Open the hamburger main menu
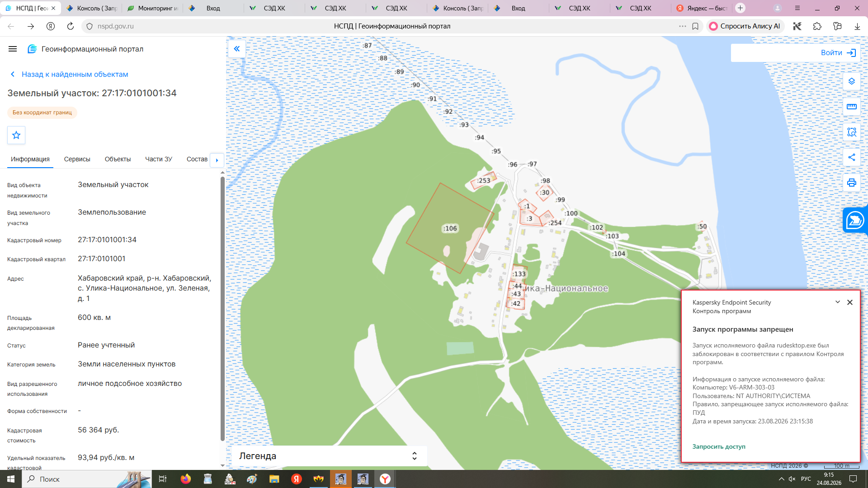The height and width of the screenshot is (488, 868). (13, 49)
